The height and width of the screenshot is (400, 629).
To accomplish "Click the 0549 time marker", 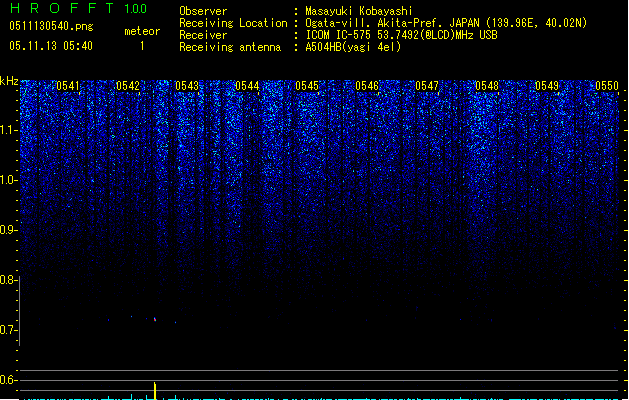I will coord(547,86).
